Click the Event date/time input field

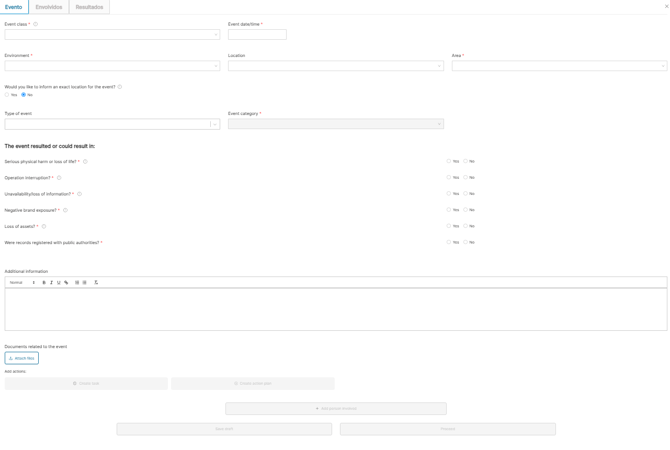257,34
